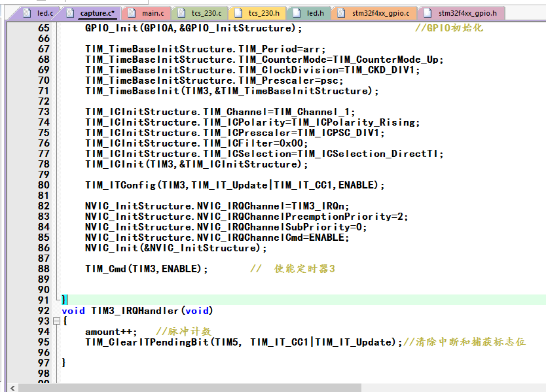The image size is (546, 392).
Task: Click the TIM_ICInit(TIM3,...) line
Action: 196,164
